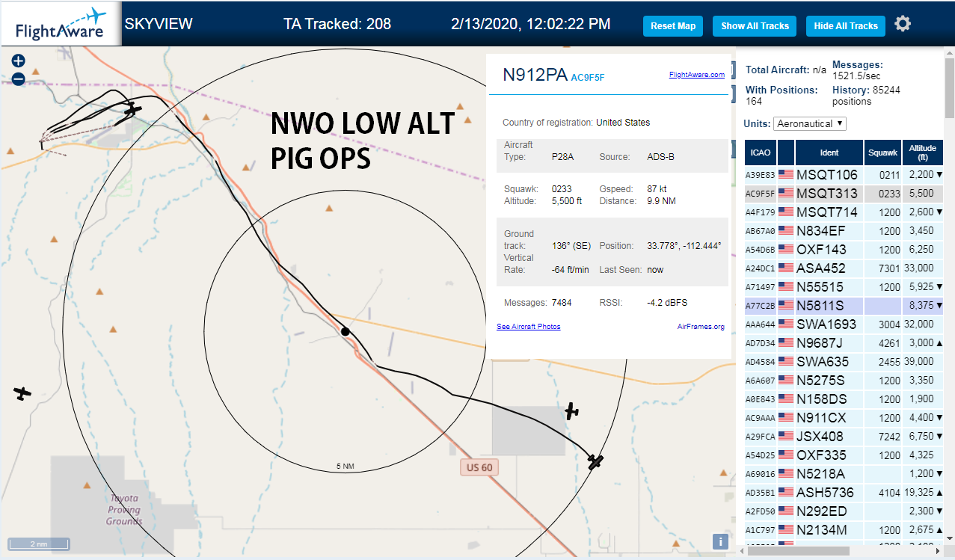Click the Toyota Proving Grounds map label
This screenshot has width=955, height=560.
click(123, 510)
